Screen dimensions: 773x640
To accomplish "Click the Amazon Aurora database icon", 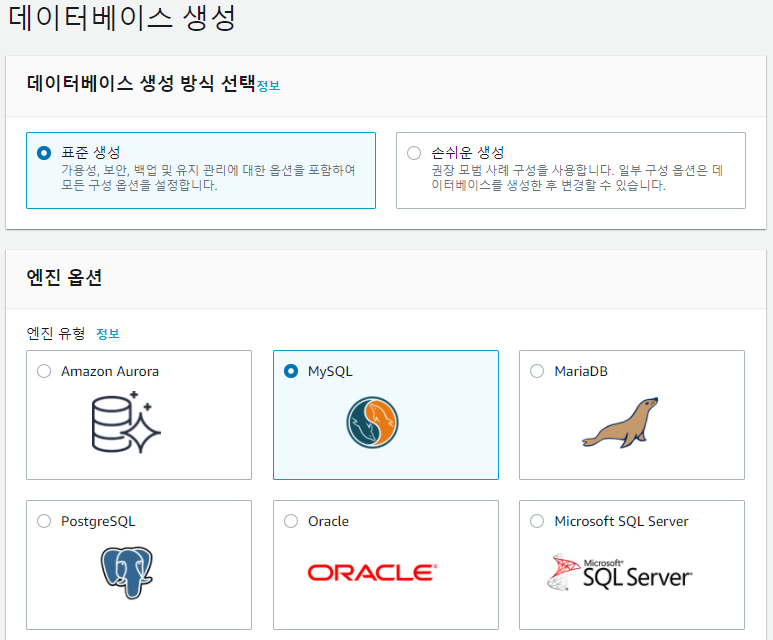I will [126, 423].
